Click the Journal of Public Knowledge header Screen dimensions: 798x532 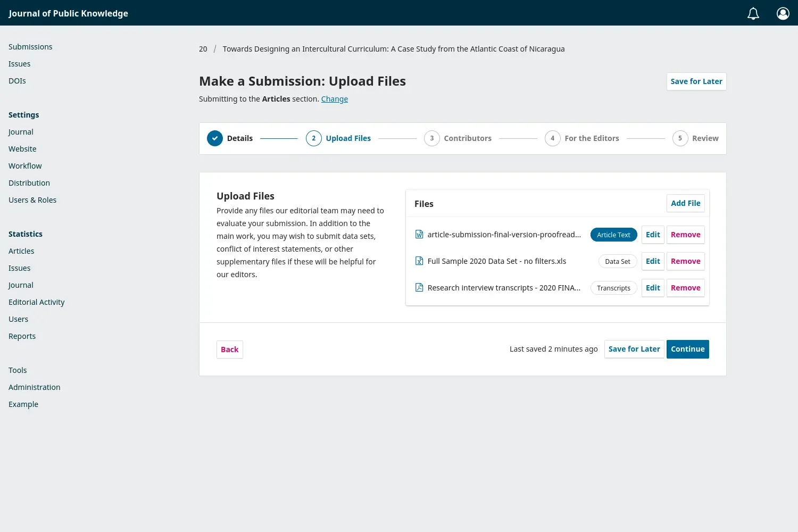click(x=68, y=13)
